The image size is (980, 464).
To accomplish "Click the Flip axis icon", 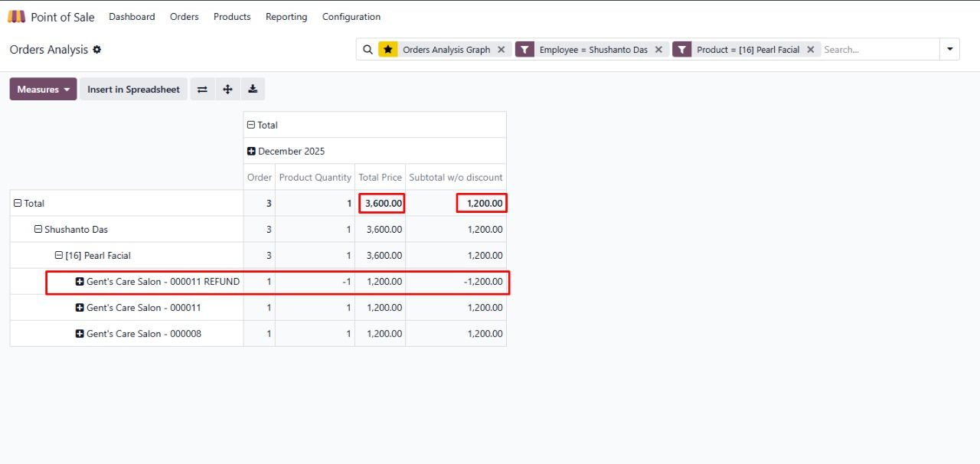I will 202,90.
